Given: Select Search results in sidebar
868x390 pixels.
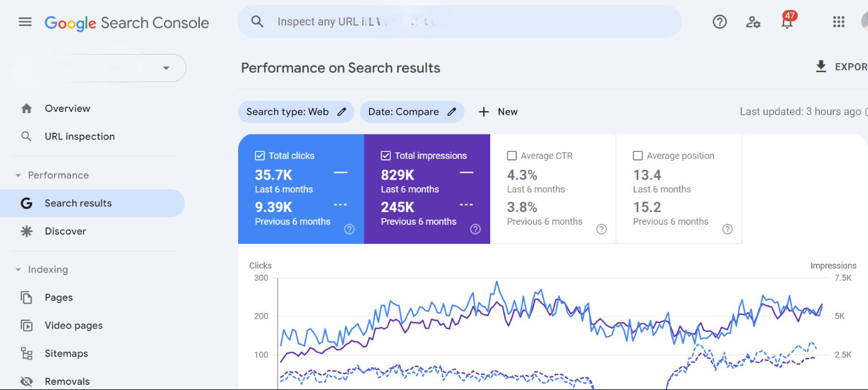Looking at the screenshot, I should pos(93,203).
